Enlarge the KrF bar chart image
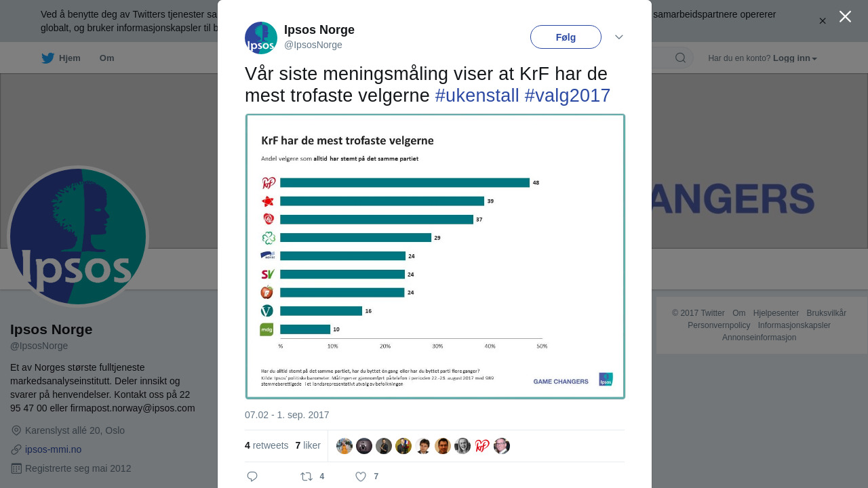The width and height of the screenshot is (868, 488). (x=435, y=256)
